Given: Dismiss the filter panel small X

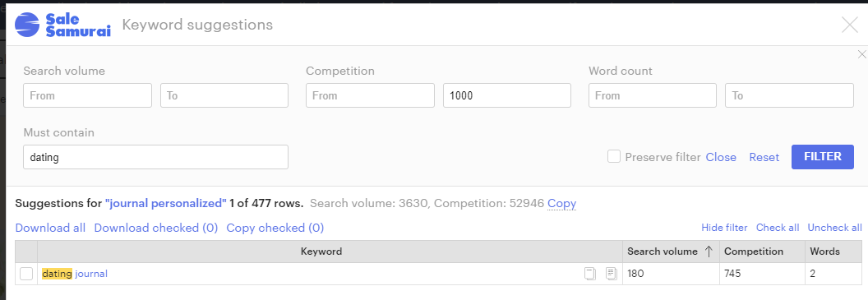Looking at the screenshot, I should pyautogui.click(x=862, y=54).
